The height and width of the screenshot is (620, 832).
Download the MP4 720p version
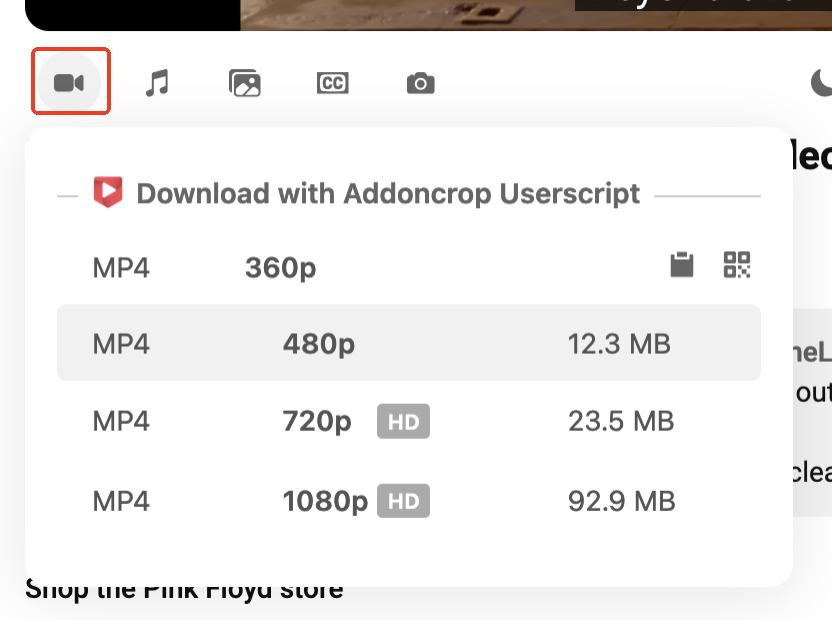tap(316, 421)
